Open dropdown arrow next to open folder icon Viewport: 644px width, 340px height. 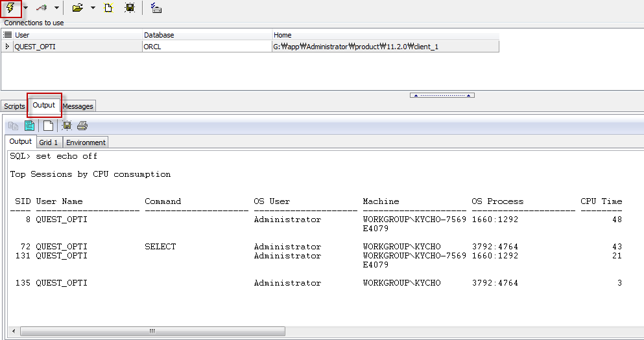[x=92, y=8]
